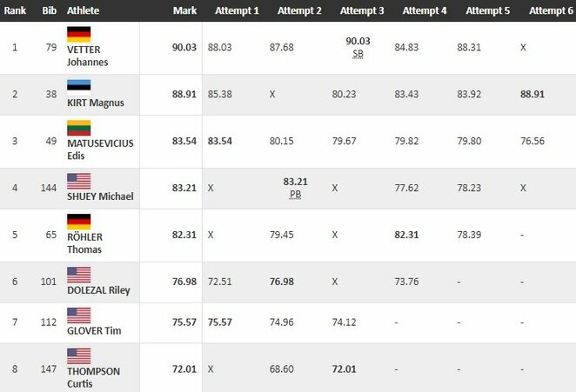Sort by the Rank column header
The width and height of the screenshot is (576, 392).
coord(15,10)
